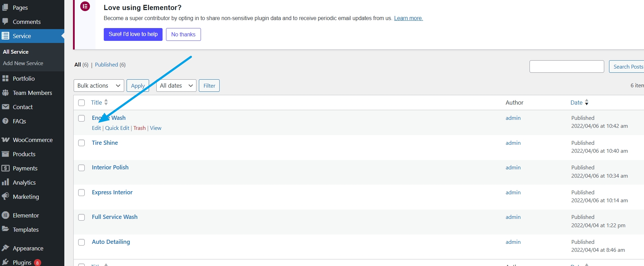
Task: Sort the list by Date column
Action: click(577, 103)
